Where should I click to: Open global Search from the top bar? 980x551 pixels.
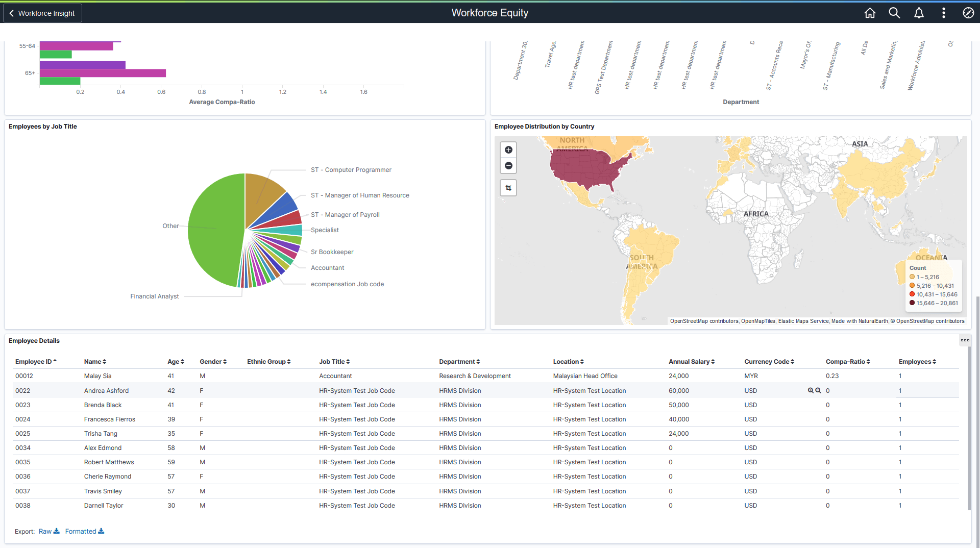point(894,13)
